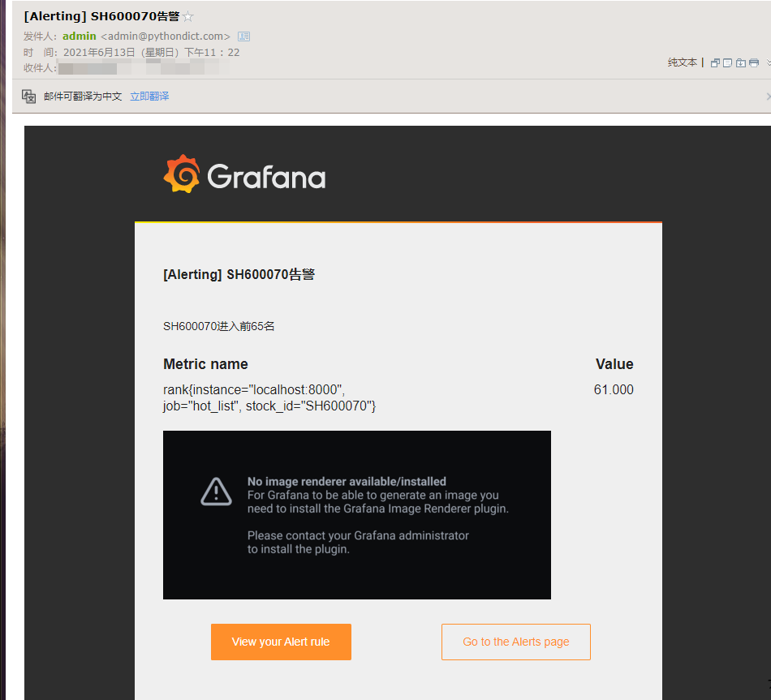Star this SH600070 alert email
Viewport: 771px width, 700px height.
(x=187, y=17)
